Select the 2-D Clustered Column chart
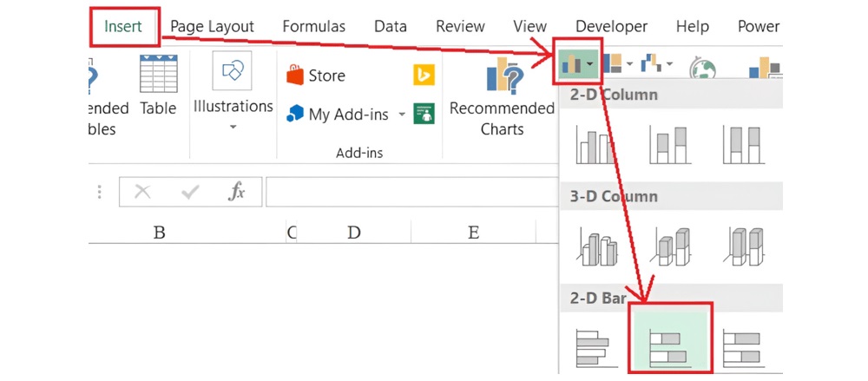The width and height of the screenshot is (868, 381). click(595, 144)
